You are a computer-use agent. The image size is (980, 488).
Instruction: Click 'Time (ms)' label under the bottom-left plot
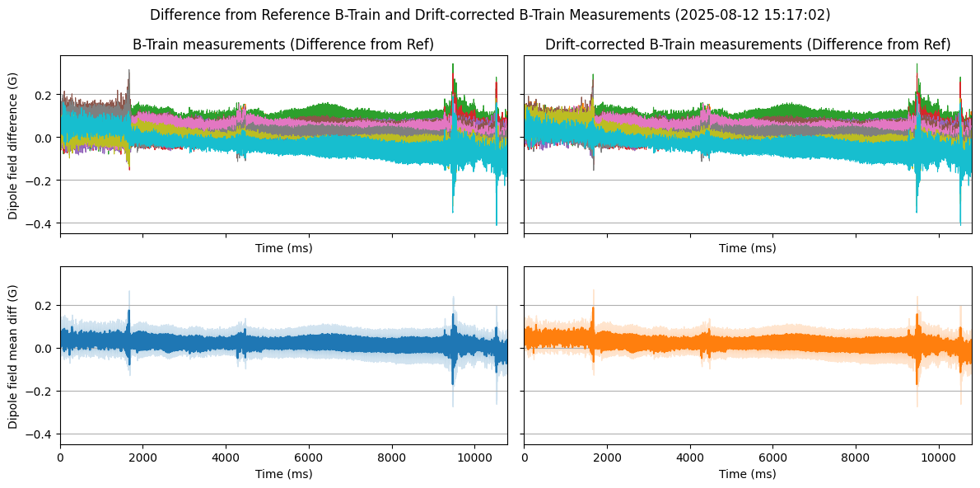point(283,474)
